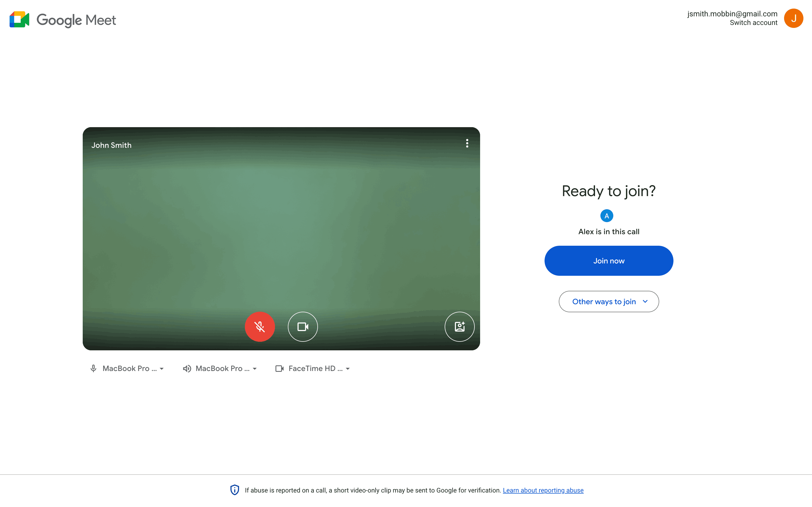Click the microphone icon beside MacBook Pro
The image size is (812, 507).
(x=94, y=369)
